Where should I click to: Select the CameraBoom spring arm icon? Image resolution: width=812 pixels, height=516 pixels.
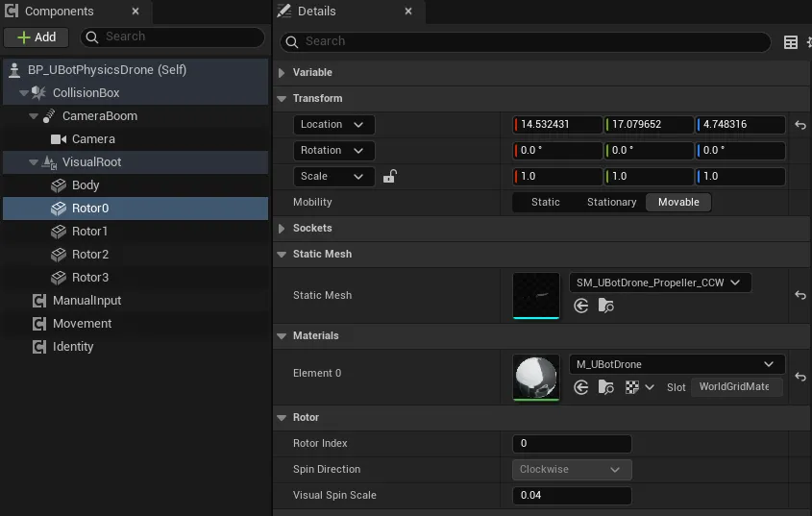tap(49, 116)
